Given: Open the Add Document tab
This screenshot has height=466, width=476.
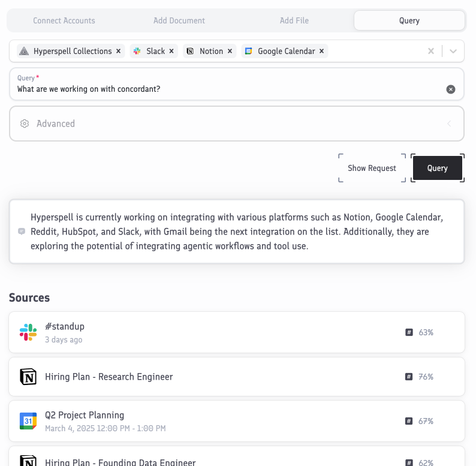Looking at the screenshot, I should tap(179, 20).
